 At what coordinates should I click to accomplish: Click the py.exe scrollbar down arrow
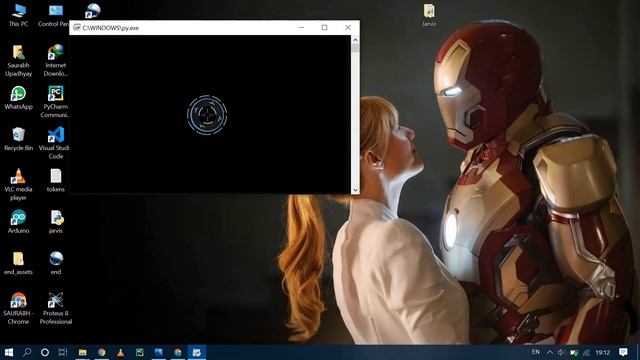pyautogui.click(x=355, y=190)
